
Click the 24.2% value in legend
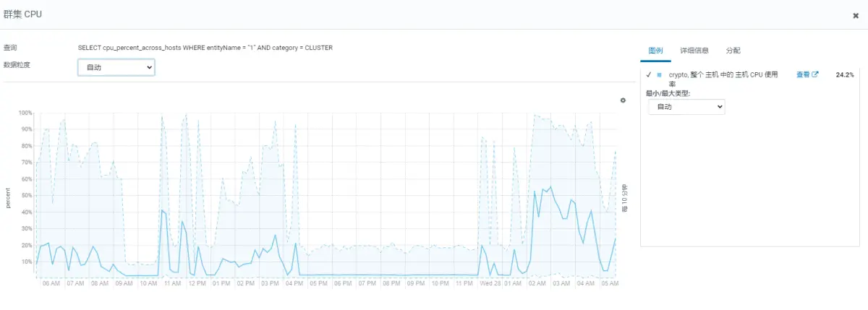coord(844,74)
